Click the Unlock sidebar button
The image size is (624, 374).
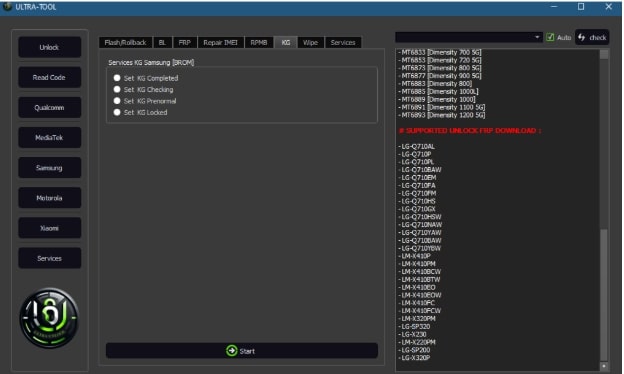(x=49, y=47)
